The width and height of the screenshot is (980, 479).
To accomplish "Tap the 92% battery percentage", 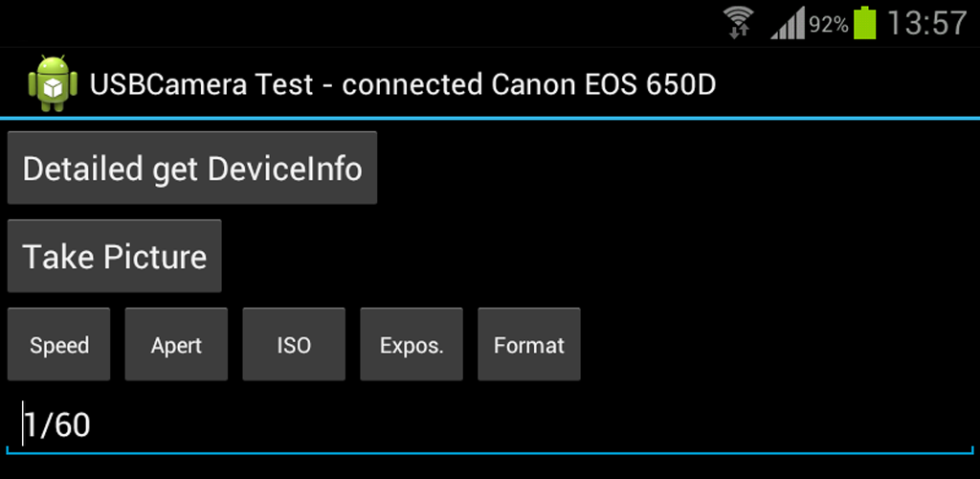I will 829,25.
